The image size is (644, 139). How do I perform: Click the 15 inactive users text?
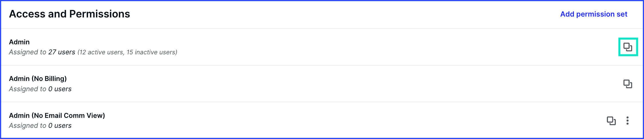click(x=151, y=52)
